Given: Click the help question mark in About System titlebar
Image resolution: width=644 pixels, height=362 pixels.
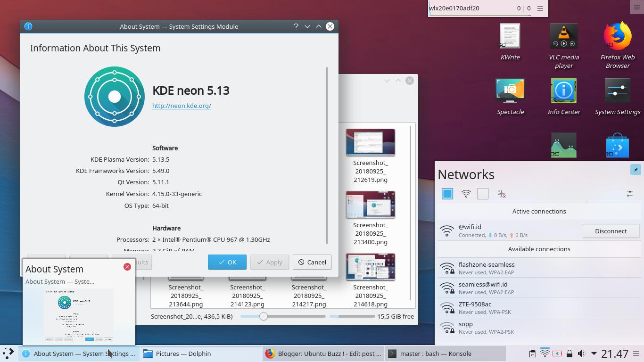Looking at the screenshot, I should click(296, 26).
